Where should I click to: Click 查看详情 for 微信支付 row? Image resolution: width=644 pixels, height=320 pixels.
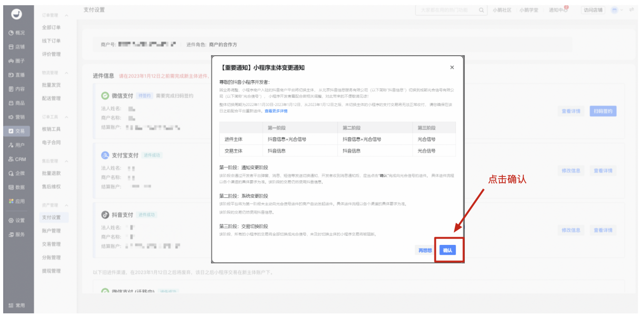tap(571, 111)
